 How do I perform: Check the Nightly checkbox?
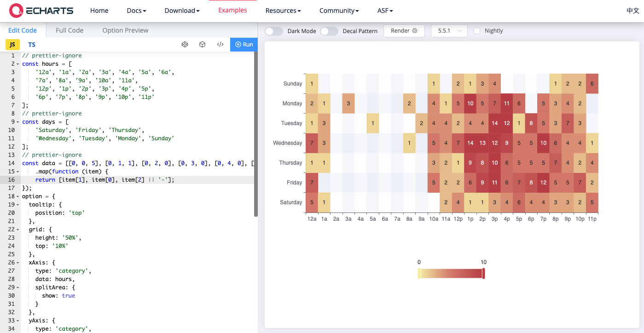[x=477, y=31]
